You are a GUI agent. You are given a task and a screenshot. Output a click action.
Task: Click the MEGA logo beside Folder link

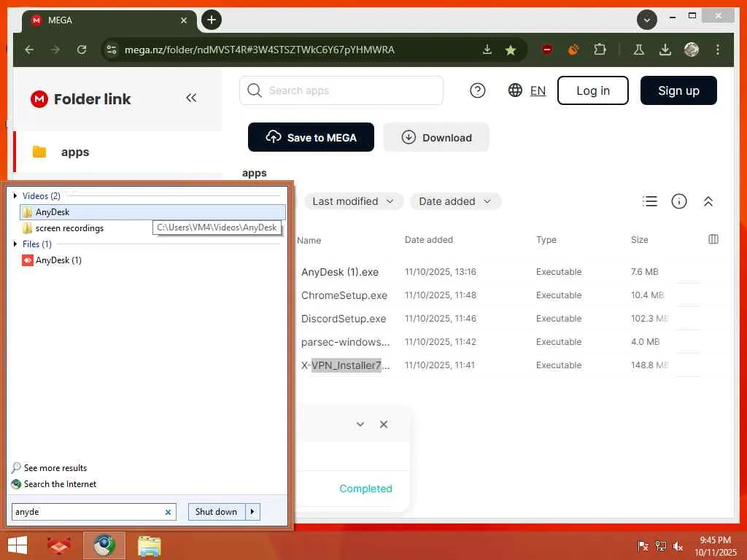[x=39, y=99]
